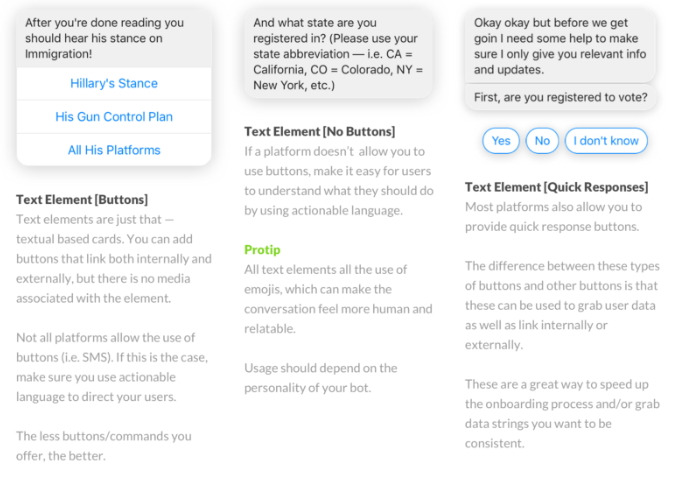Pick the I don't know reply
The image size is (681, 479).
pos(606,141)
